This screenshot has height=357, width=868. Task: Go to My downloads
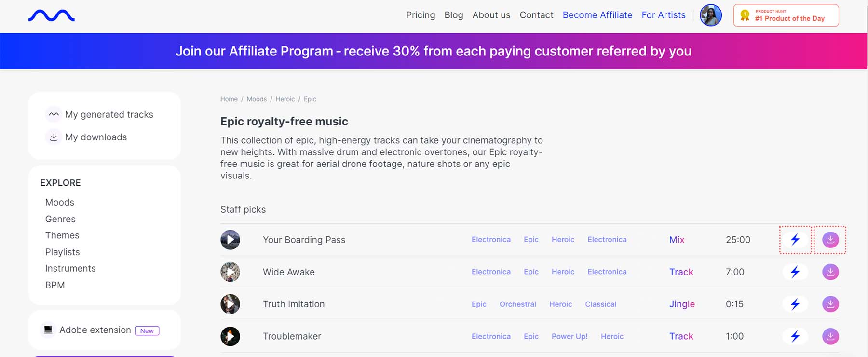tap(96, 137)
